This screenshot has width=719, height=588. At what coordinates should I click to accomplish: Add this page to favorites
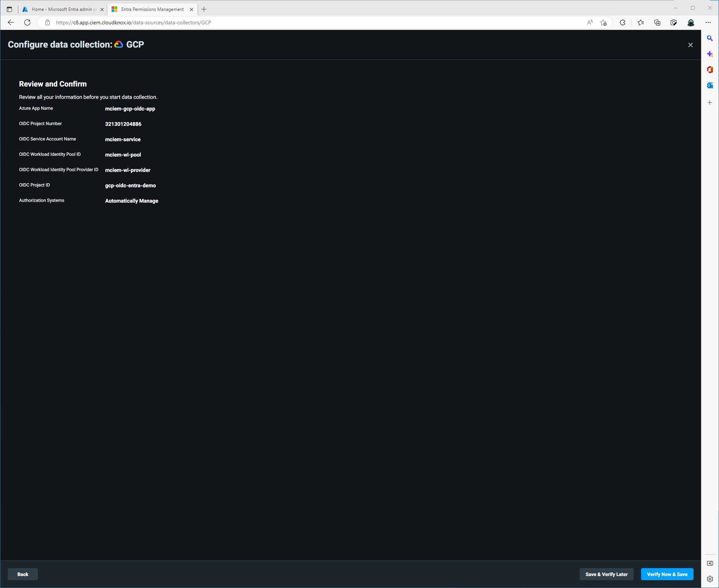click(603, 22)
